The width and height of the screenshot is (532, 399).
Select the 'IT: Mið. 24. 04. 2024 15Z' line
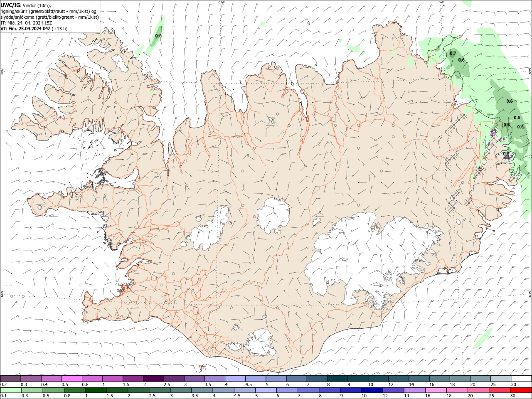coord(26,23)
